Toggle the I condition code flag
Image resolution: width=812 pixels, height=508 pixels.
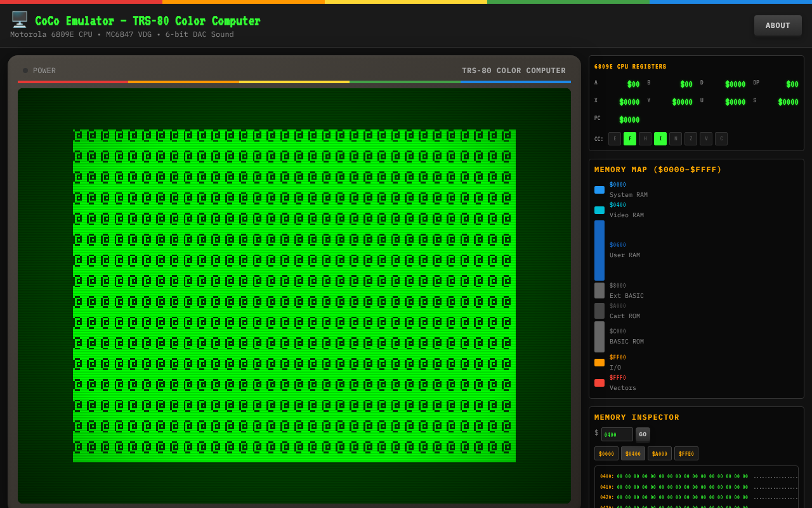pos(660,139)
